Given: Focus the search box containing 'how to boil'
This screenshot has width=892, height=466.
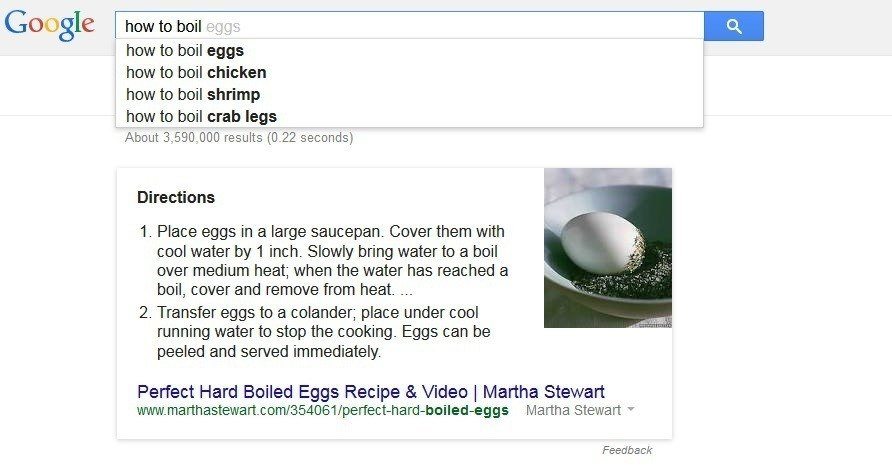Looking at the screenshot, I should click(x=410, y=26).
